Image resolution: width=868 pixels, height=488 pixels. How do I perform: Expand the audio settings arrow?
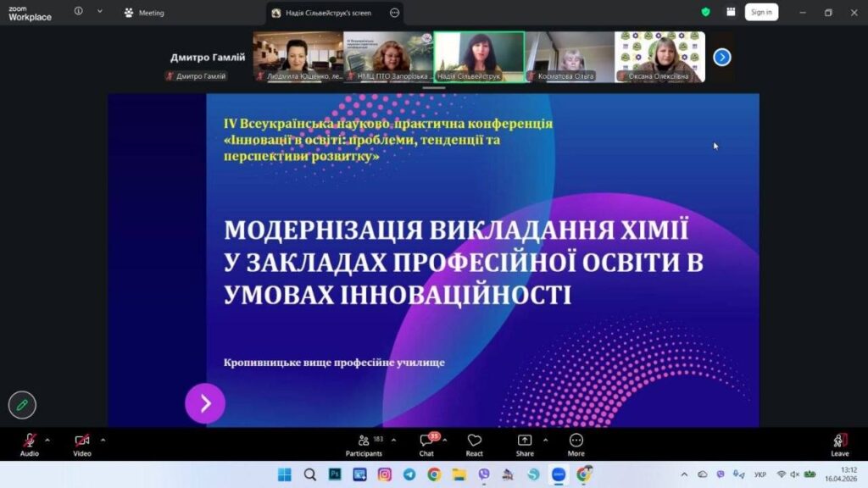point(47,440)
